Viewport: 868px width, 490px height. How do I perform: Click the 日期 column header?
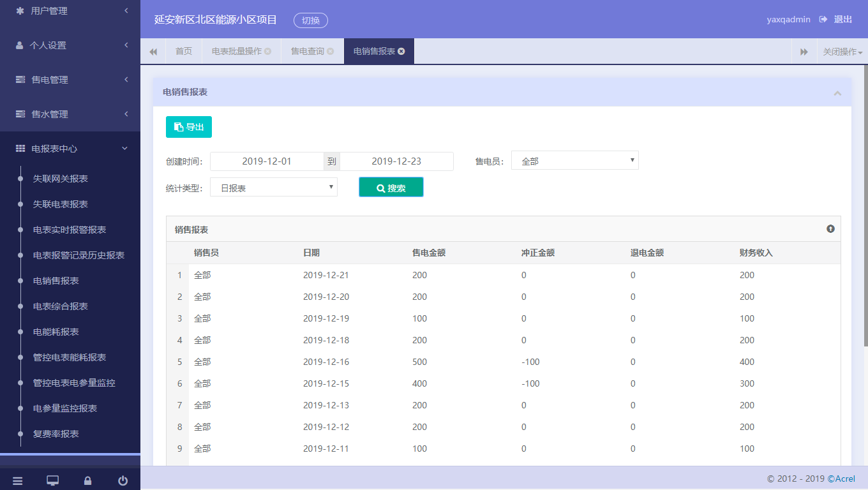(311, 253)
